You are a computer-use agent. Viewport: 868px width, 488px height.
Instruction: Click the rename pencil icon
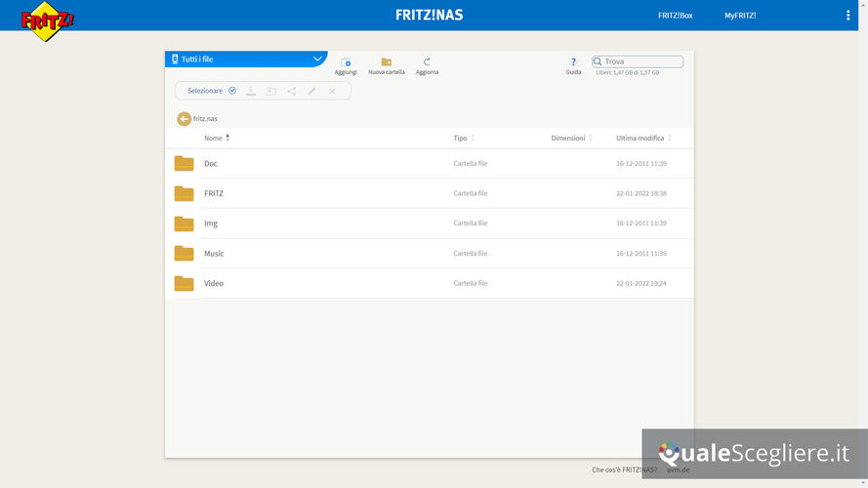pyautogui.click(x=311, y=91)
